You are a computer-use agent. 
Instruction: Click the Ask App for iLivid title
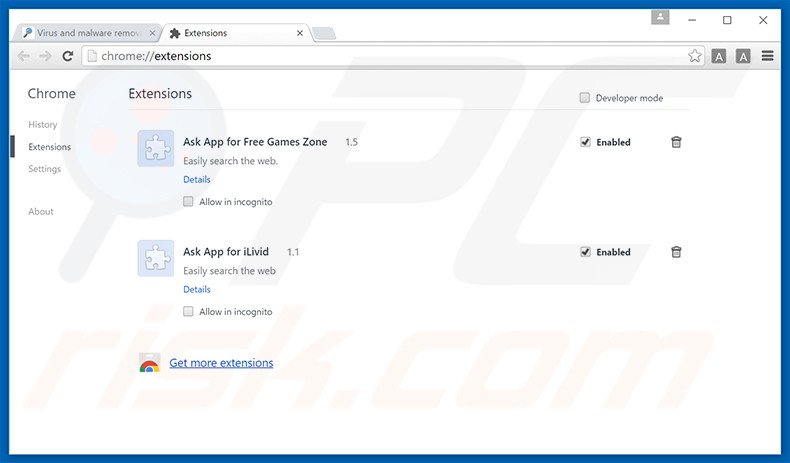pyautogui.click(x=226, y=252)
